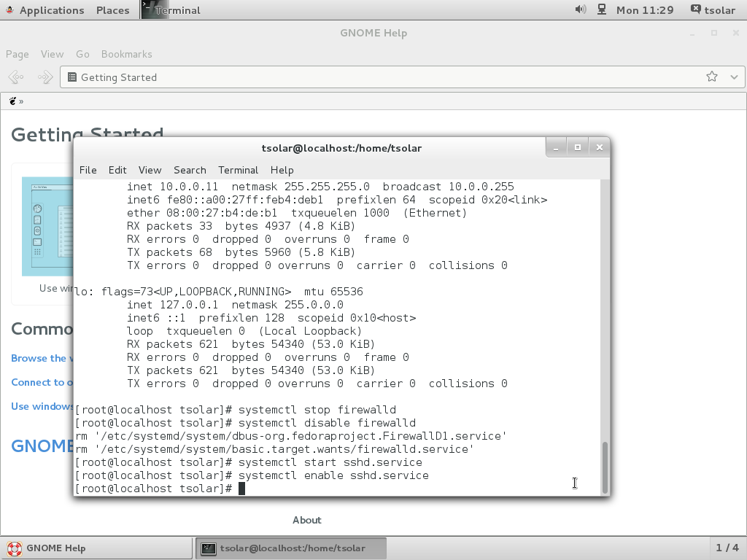Click the 'systemctl enable sshd.service' line

(x=252, y=475)
